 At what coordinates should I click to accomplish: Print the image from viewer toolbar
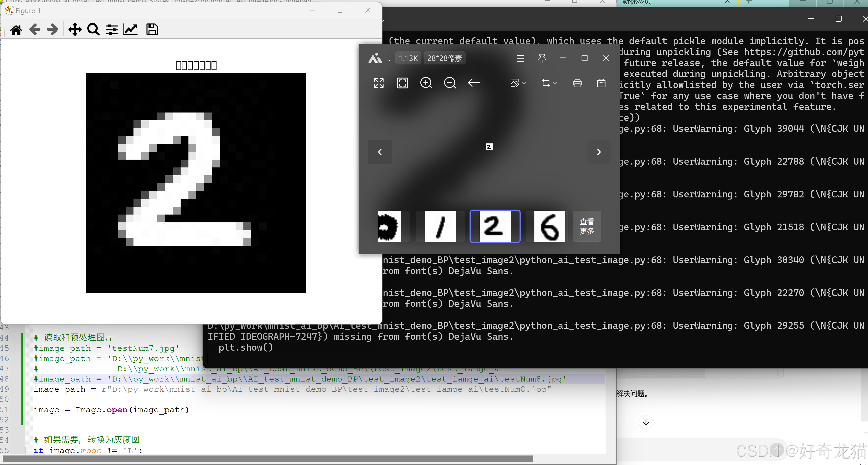pyautogui.click(x=577, y=83)
